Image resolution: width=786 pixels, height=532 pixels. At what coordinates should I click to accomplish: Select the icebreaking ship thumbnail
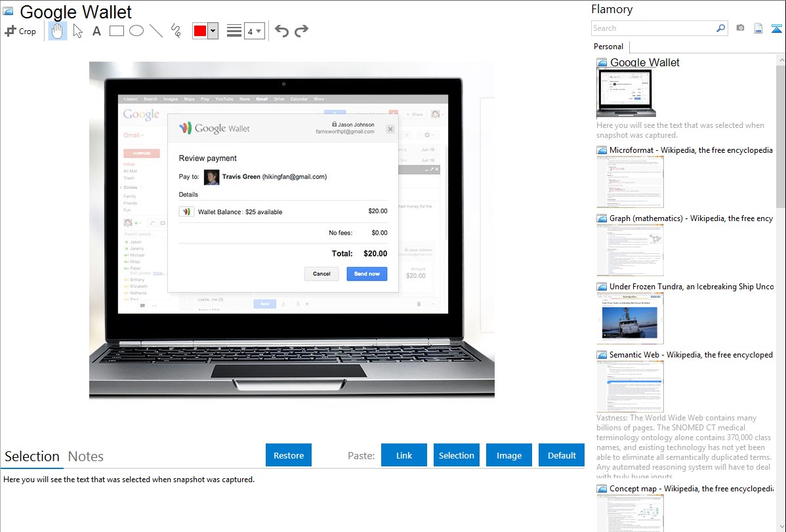630,318
